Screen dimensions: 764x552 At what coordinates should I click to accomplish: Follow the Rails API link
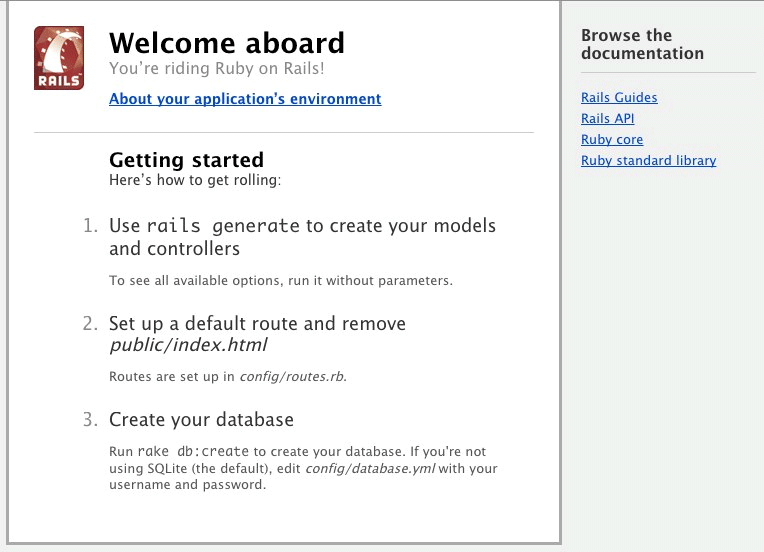tap(607, 118)
